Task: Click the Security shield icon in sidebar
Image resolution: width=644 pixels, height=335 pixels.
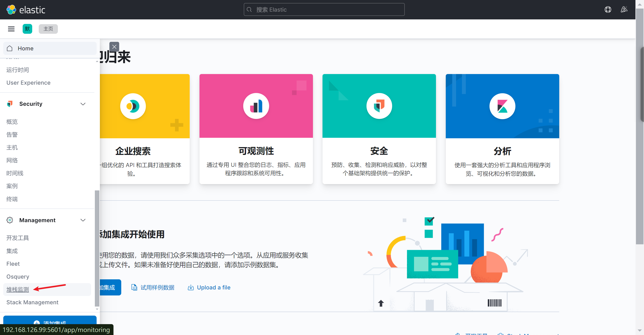Action: pyautogui.click(x=10, y=104)
